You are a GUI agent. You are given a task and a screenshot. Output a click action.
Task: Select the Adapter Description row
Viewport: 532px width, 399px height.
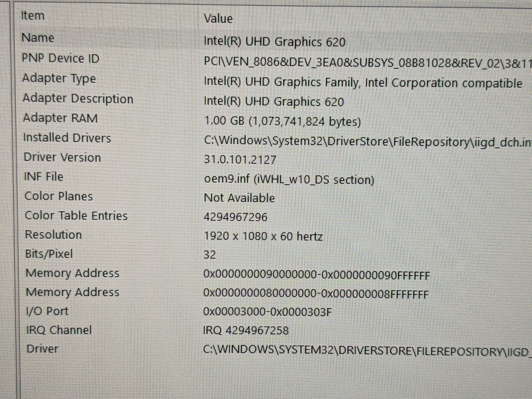(78, 98)
